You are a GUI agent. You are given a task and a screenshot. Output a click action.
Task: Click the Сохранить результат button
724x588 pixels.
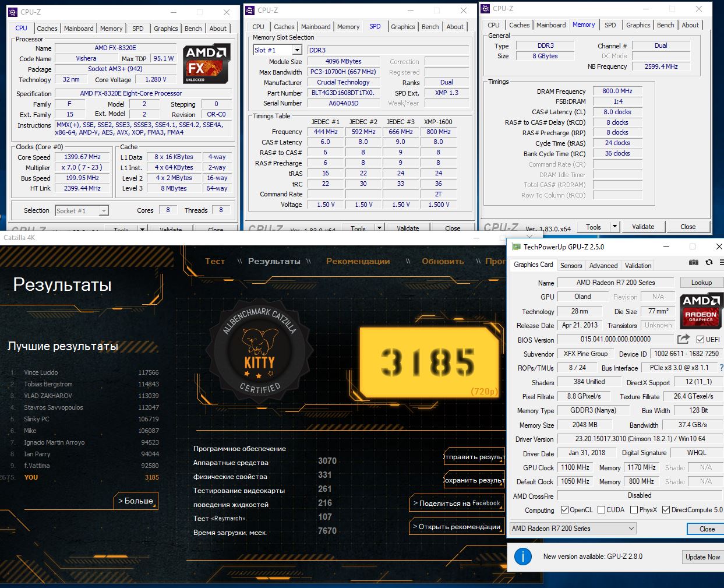point(474,480)
